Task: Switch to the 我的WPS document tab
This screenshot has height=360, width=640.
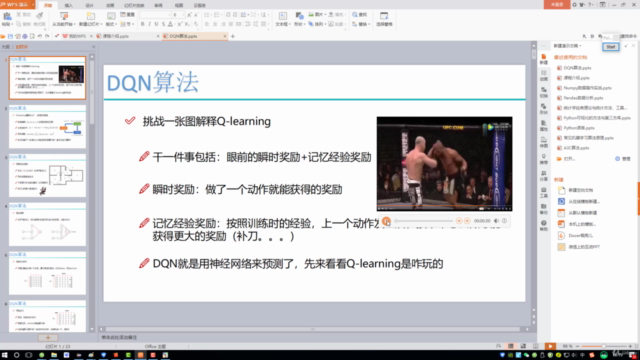Action: 77,36
